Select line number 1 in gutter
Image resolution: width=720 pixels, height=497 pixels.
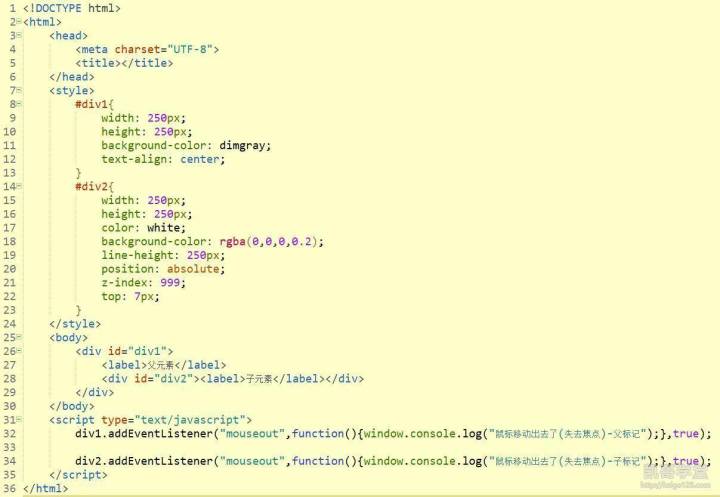click(12, 8)
